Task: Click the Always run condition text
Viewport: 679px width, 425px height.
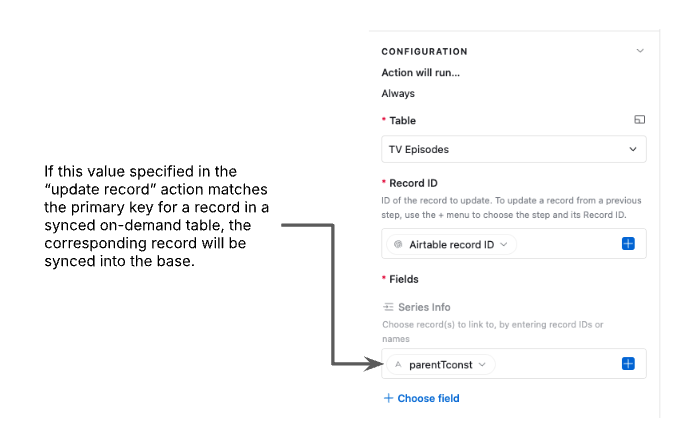Action: tap(398, 94)
